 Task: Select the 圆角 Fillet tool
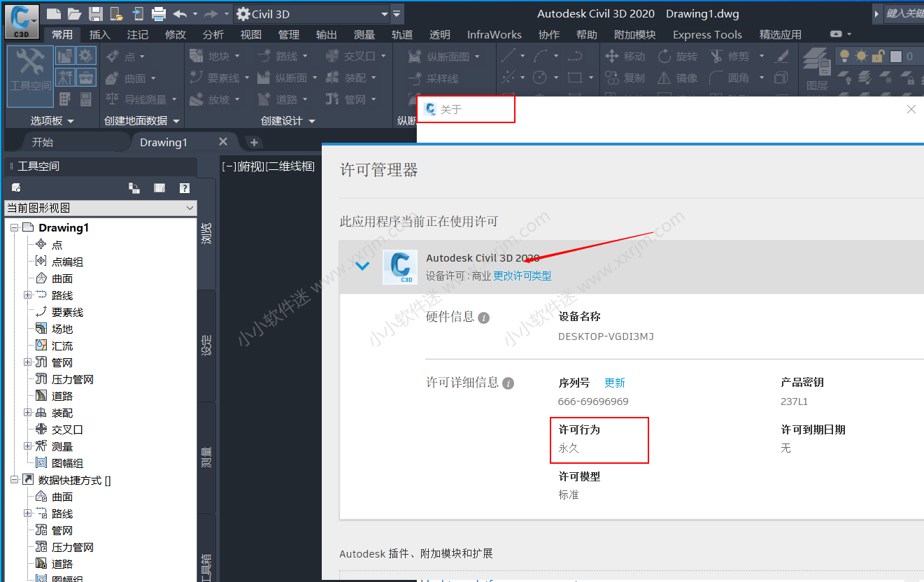(x=730, y=78)
